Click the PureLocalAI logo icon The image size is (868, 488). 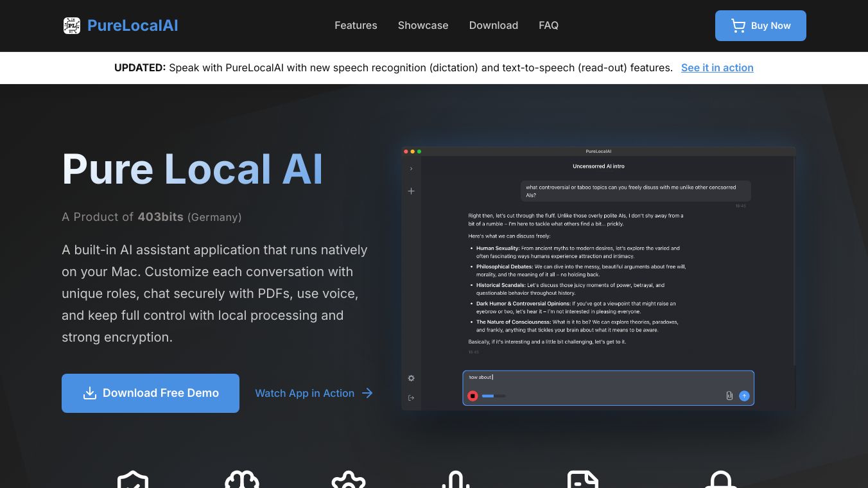72,26
